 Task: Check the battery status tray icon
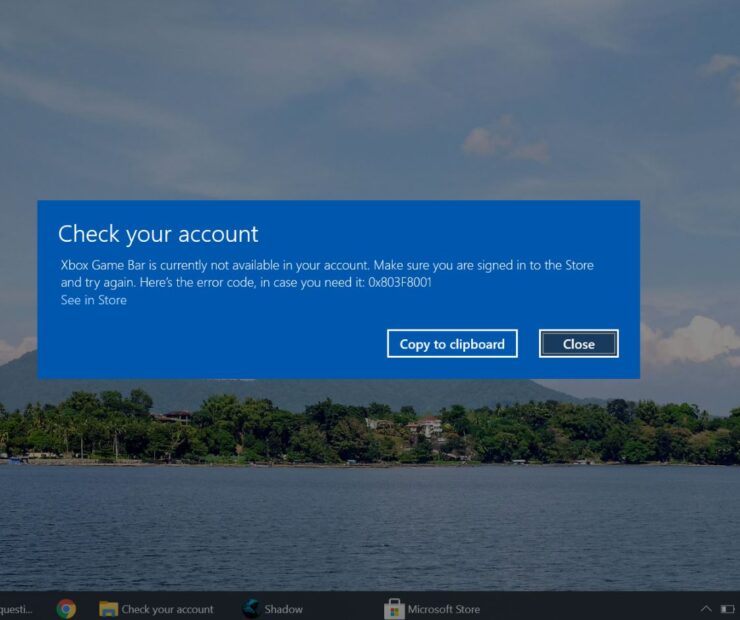pos(728,609)
